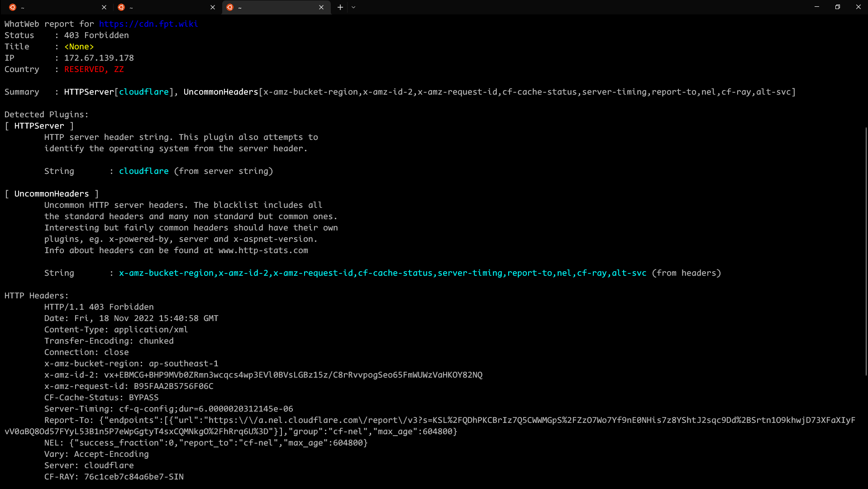868x489 pixels.
Task: Click the UncommonHeaders plugin heading
Action: [52, 194]
